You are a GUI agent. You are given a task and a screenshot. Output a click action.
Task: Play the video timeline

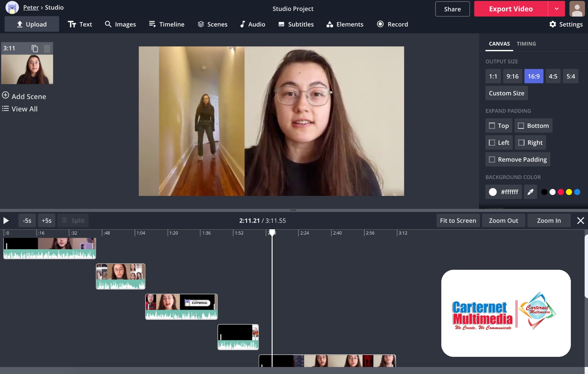click(6, 220)
